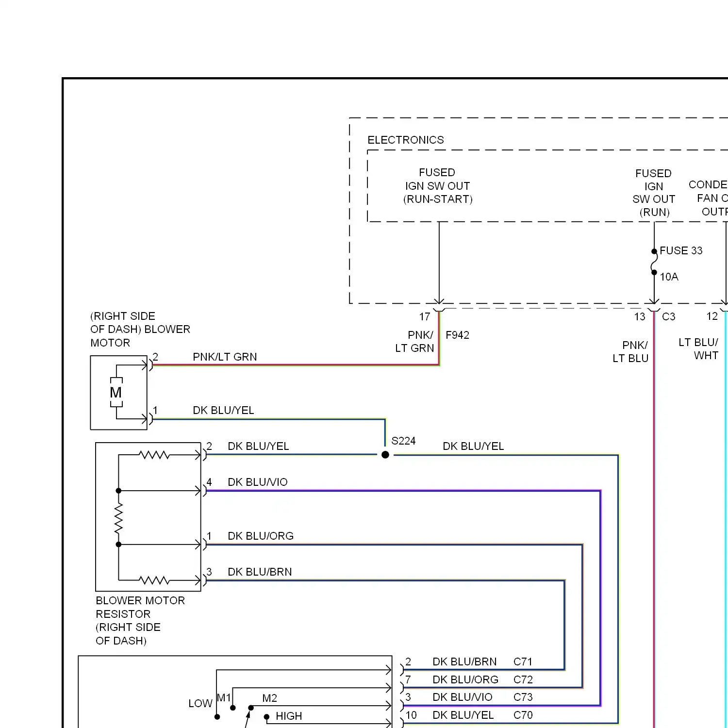Click the FUSE 33 label
Viewport: 728px width, 728px height.
coord(681,250)
